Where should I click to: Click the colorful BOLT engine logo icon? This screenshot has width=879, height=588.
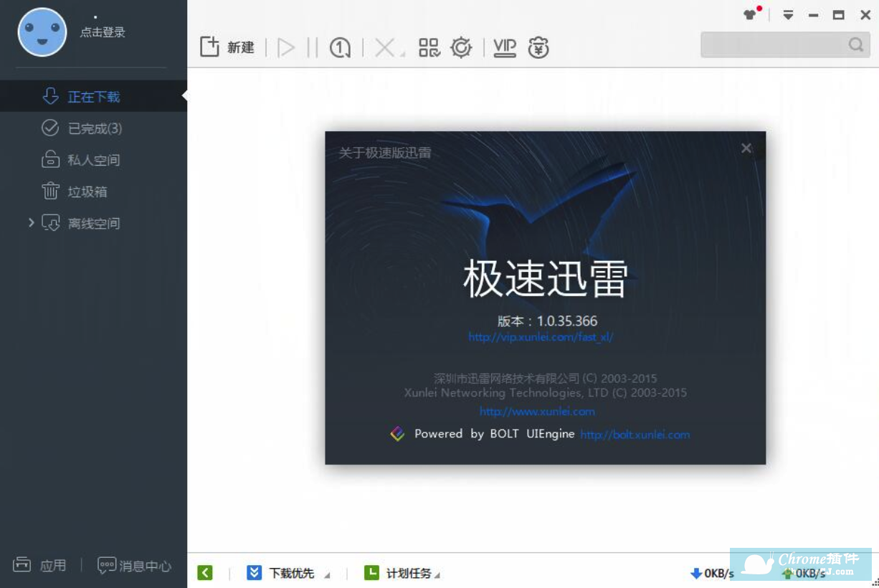coord(397,434)
